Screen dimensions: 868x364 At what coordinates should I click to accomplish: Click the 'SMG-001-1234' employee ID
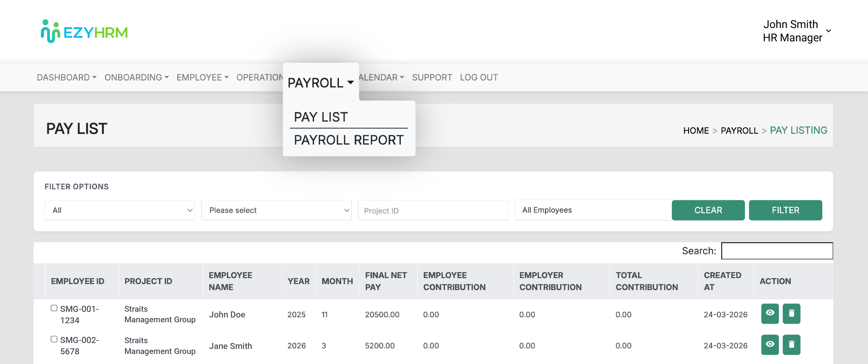coord(79,314)
